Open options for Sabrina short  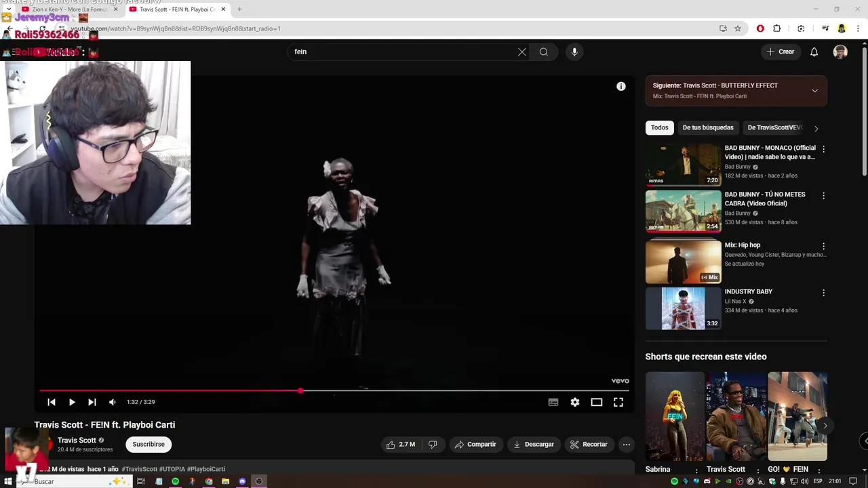click(x=696, y=470)
